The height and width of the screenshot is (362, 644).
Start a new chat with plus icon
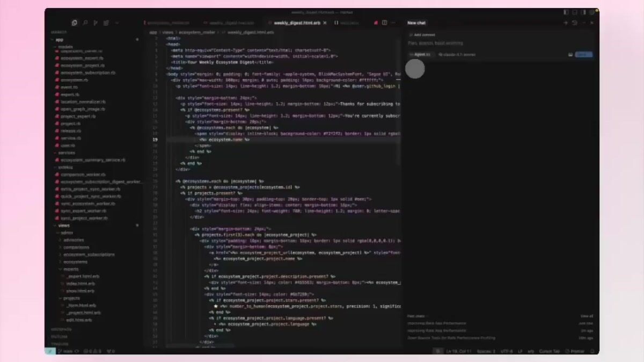pos(566,23)
